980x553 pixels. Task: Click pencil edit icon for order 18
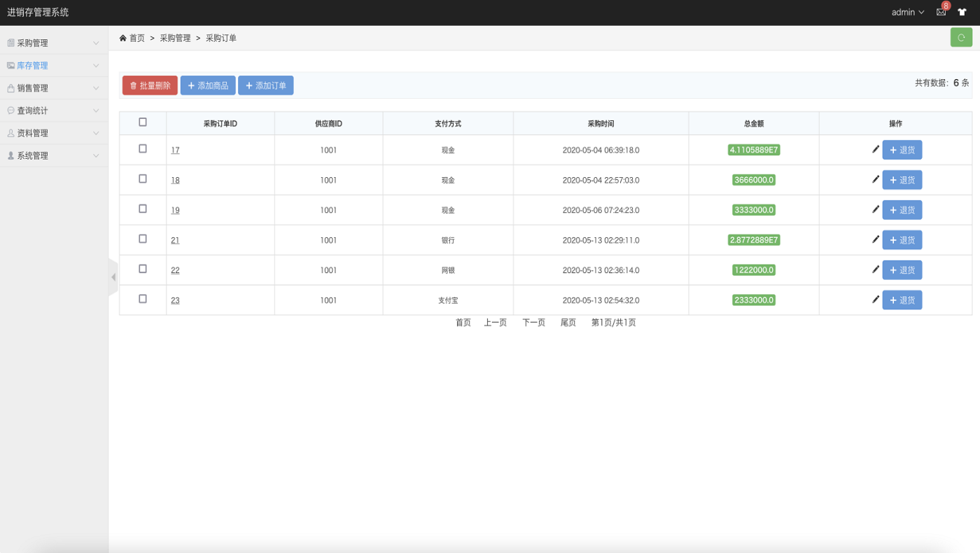pos(875,179)
